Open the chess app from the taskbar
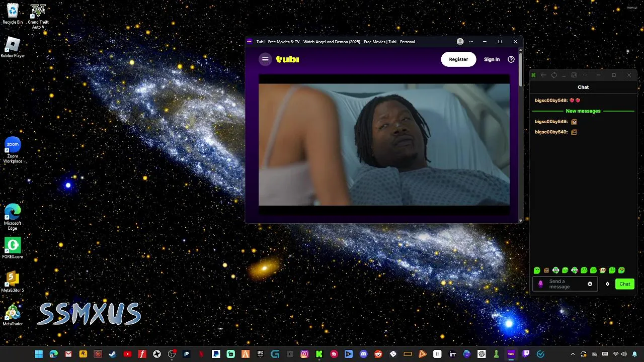 click(x=496, y=354)
